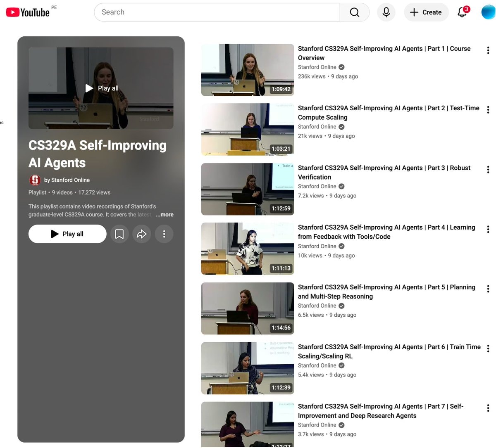Open Part 2 Test-Time Compute Scaling title
This screenshot has height=448, width=496.
[x=389, y=113]
